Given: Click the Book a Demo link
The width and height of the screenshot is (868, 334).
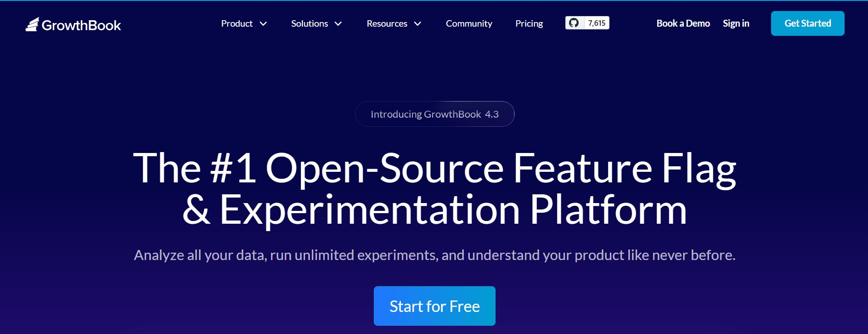Looking at the screenshot, I should (683, 23).
